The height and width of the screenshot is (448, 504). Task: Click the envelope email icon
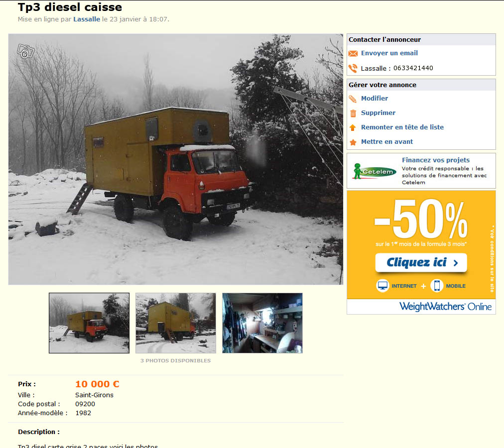pos(353,53)
